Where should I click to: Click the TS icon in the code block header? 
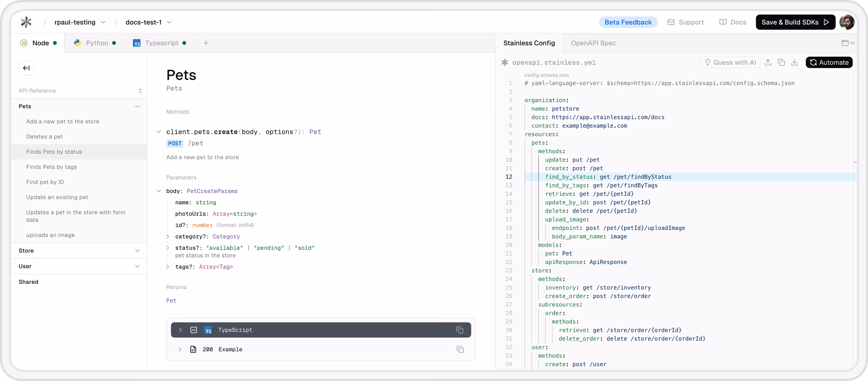pos(208,330)
